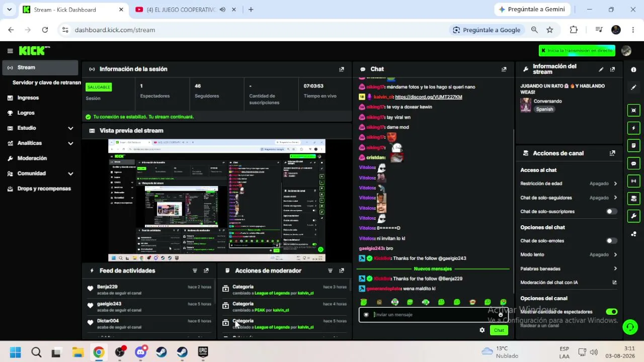Open Servidor y clave de retransmisión
644x362 pixels.
46,82
